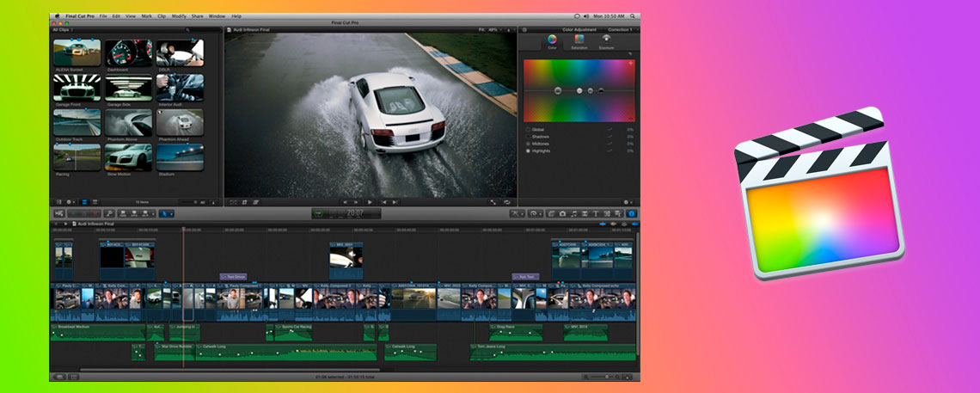Viewport: 980px width, 393px height.
Task: Toggle loop playback in viewer
Action: (507, 202)
